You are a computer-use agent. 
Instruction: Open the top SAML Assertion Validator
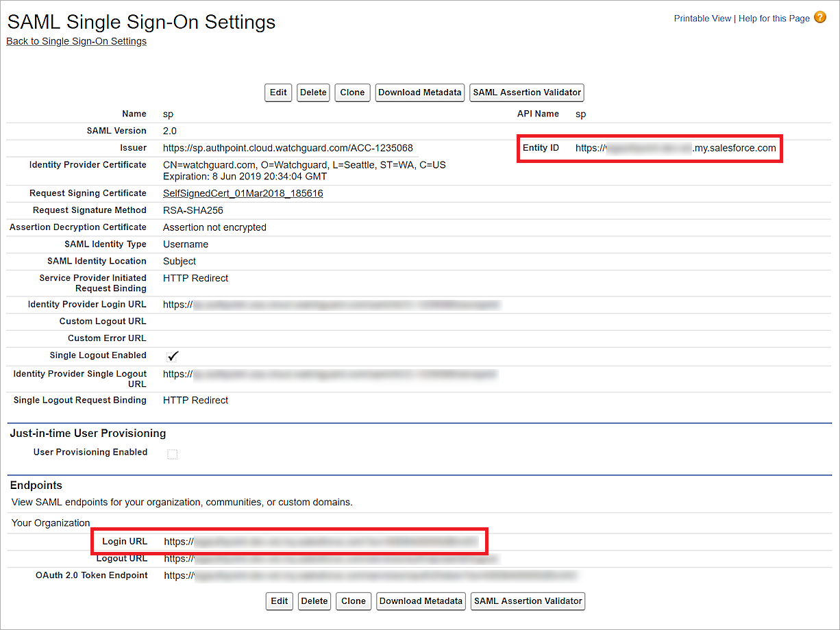(527, 92)
